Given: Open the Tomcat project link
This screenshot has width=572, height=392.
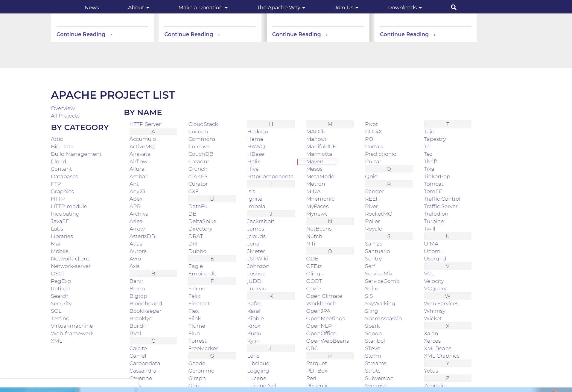Looking at the screenshot, I should pyautogui.click(x=433, y=184).
